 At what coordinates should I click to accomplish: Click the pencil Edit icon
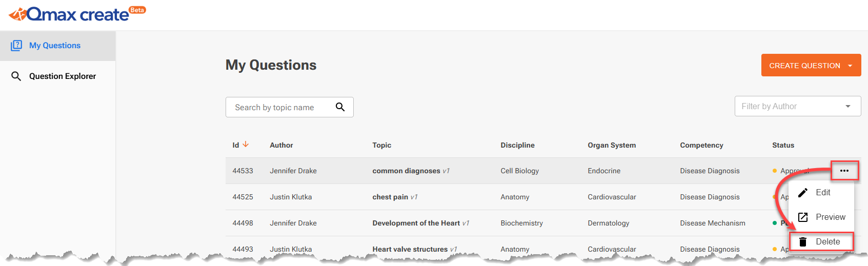(803, 193)
